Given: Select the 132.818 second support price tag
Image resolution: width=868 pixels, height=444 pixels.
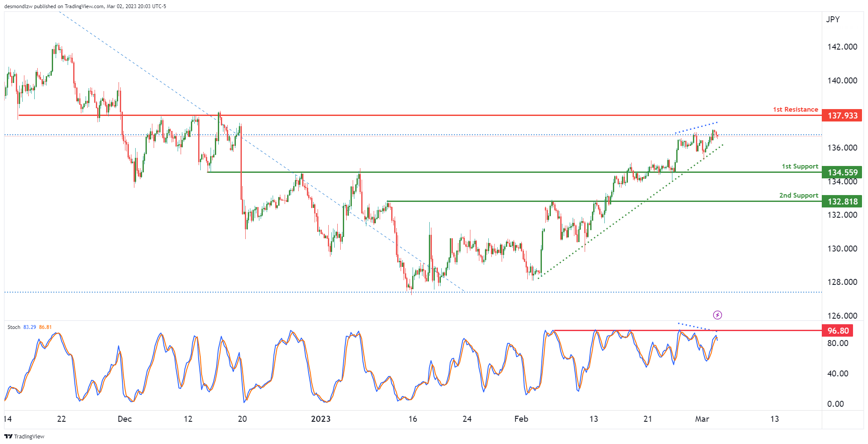Looking at the screenshot, I should click(x=842, y=201).
